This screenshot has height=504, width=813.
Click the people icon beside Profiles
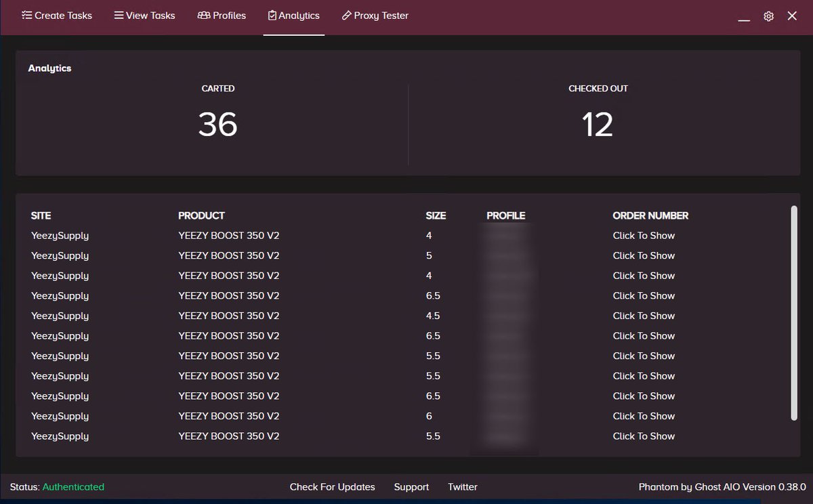coord(203,15)
